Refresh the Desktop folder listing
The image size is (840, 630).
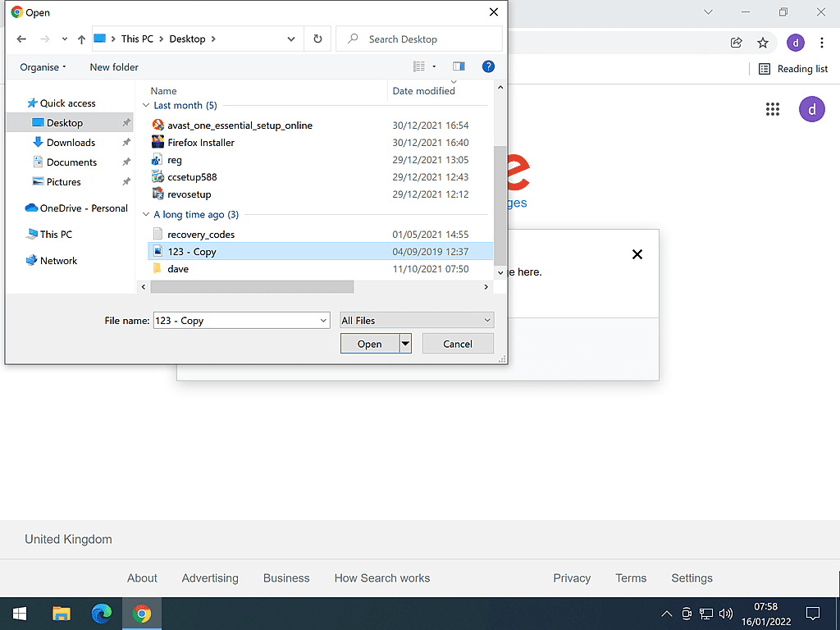coord(317,39)
